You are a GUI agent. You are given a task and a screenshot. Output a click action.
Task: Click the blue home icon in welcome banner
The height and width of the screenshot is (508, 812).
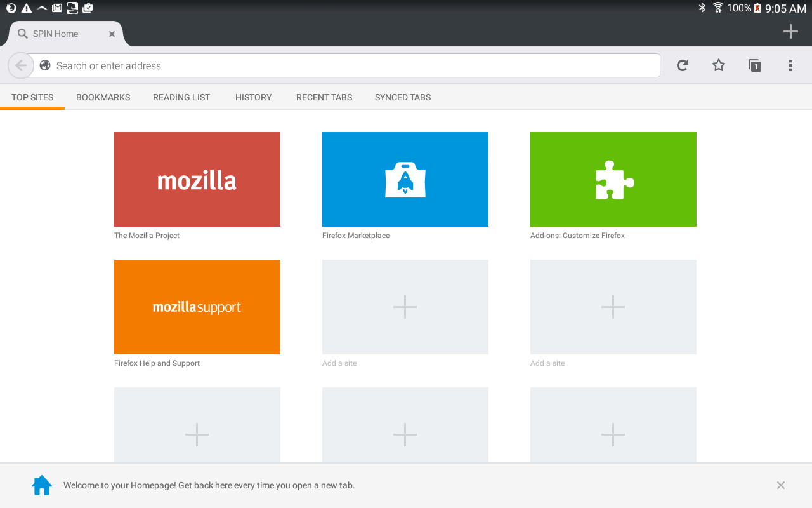pos(42,485)
